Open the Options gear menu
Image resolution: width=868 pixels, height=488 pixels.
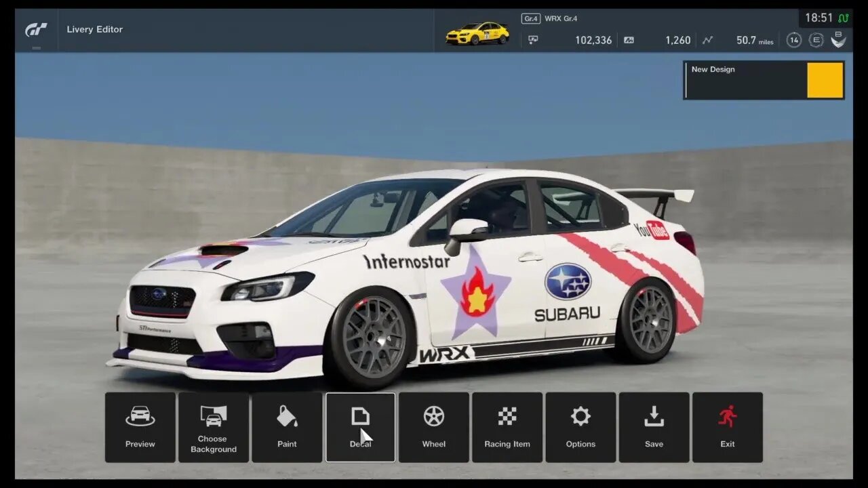coord(580,428)
